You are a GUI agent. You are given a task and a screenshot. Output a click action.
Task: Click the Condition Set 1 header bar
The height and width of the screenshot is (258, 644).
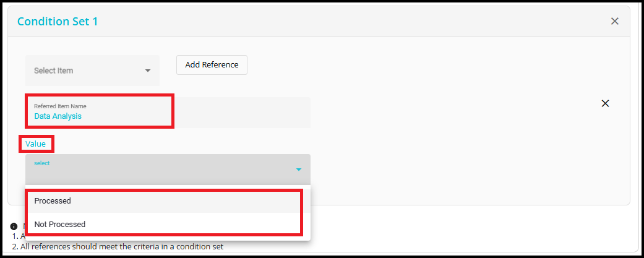[x=319, y=22]
